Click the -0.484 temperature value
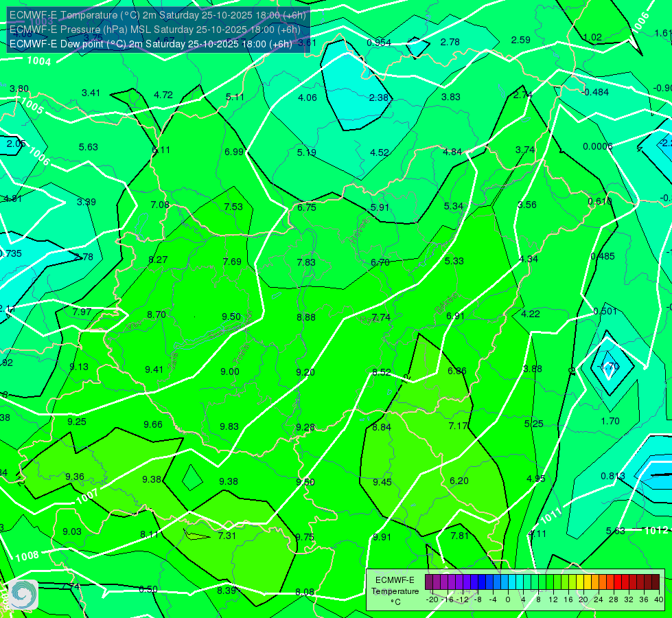Viewport: 672px width, 618px height. 595,92
